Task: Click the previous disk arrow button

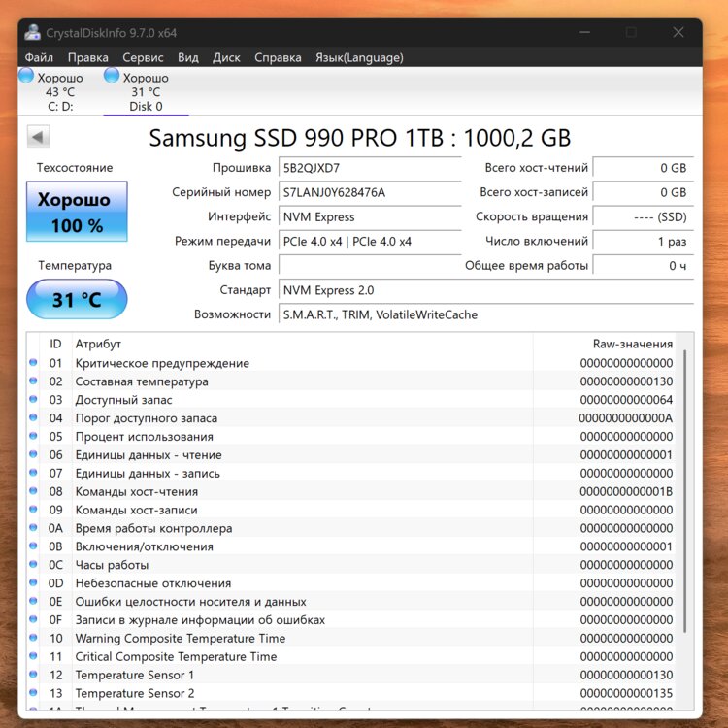Action: coord(39,137)
